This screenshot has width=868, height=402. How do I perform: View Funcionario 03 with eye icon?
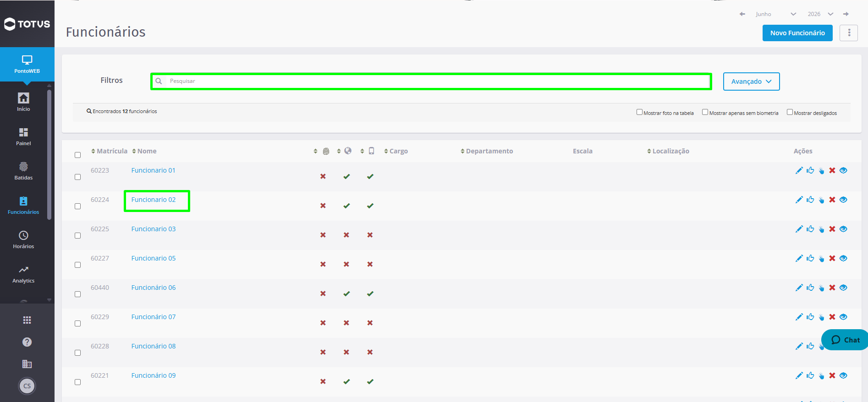(x=843, y=229)
